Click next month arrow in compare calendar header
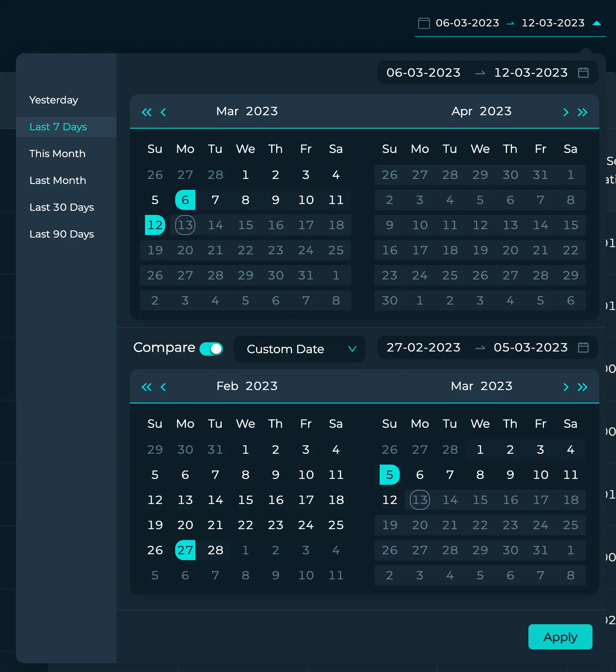 (566, 387)
